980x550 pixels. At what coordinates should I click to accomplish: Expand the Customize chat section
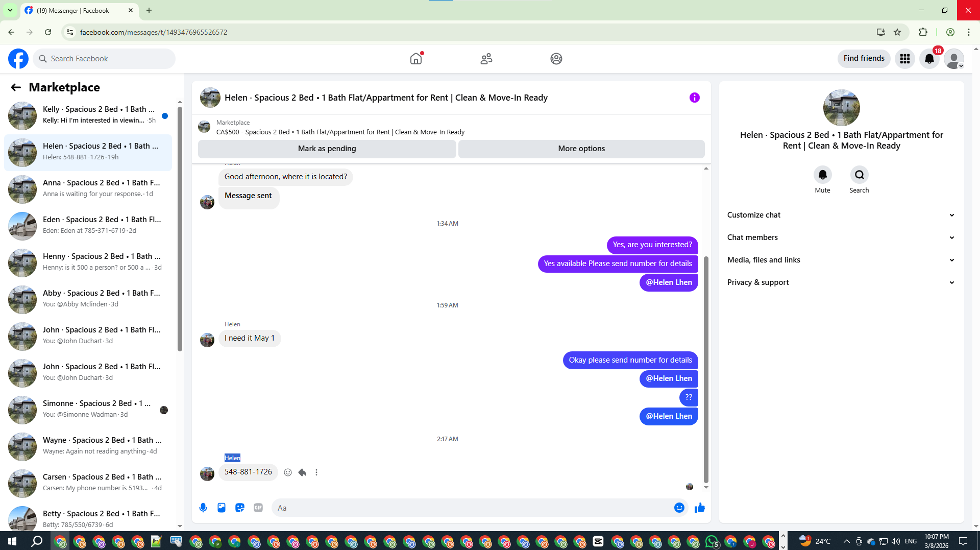(841, 215)
